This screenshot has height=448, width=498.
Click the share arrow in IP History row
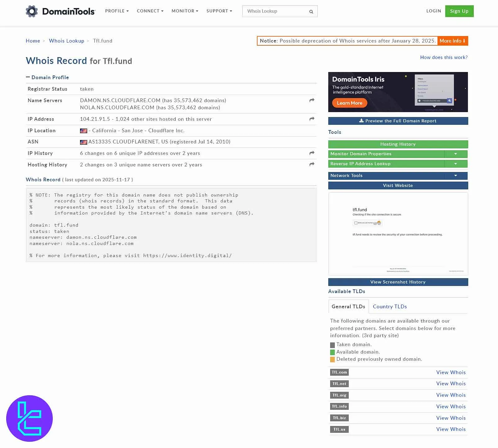[x=312, y=153]
